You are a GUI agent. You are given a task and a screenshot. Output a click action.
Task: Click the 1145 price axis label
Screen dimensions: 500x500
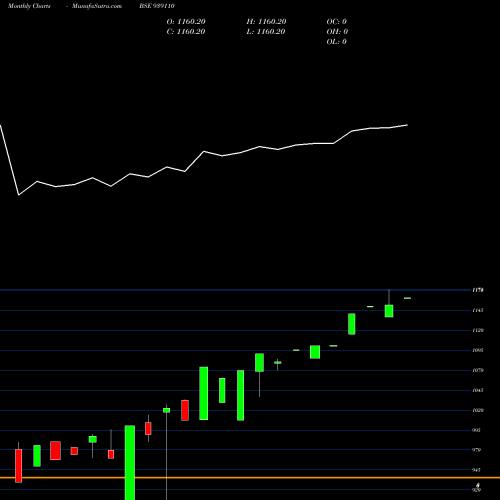click(x=478, y=310)
